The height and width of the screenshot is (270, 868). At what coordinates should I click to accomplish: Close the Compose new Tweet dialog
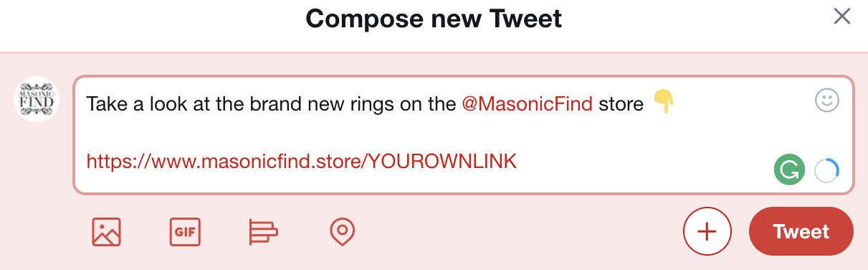click(x=841, y=17)
